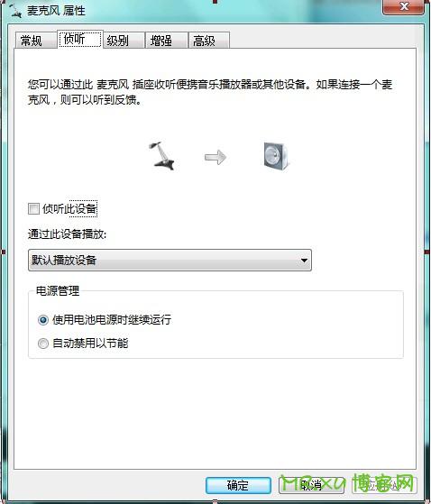The image size is (431, 504).
Task: Click the 取消 button
Action: click(311, 485)
